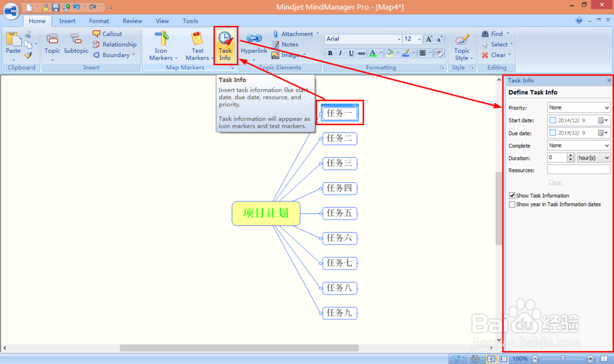This screenshot has height=364, width=614.
Task: Open the filter icon in status bar
Action: pyautogui.click(x=456, y=358)
